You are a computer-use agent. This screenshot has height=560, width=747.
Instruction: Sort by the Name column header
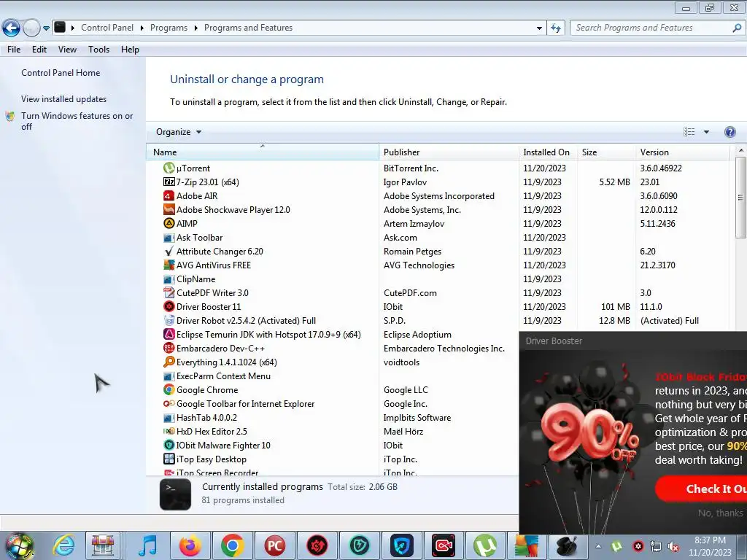[x=263, y=152]
